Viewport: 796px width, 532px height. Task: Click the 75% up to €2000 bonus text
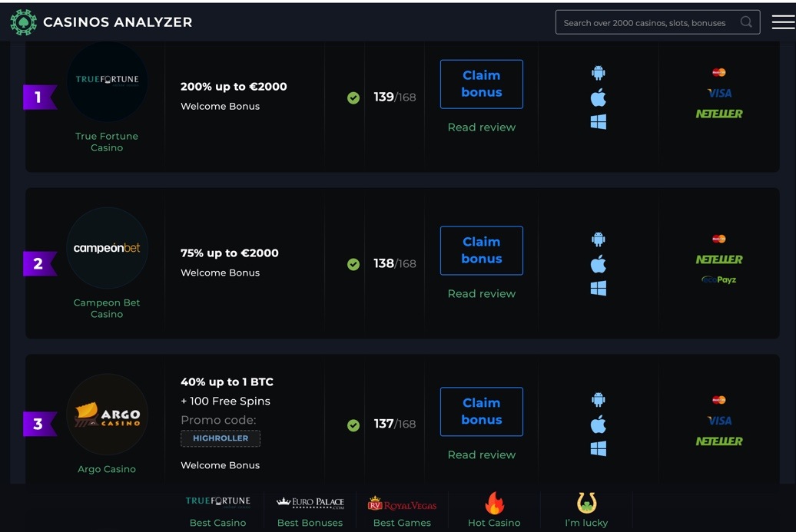[x=230, y=253]
